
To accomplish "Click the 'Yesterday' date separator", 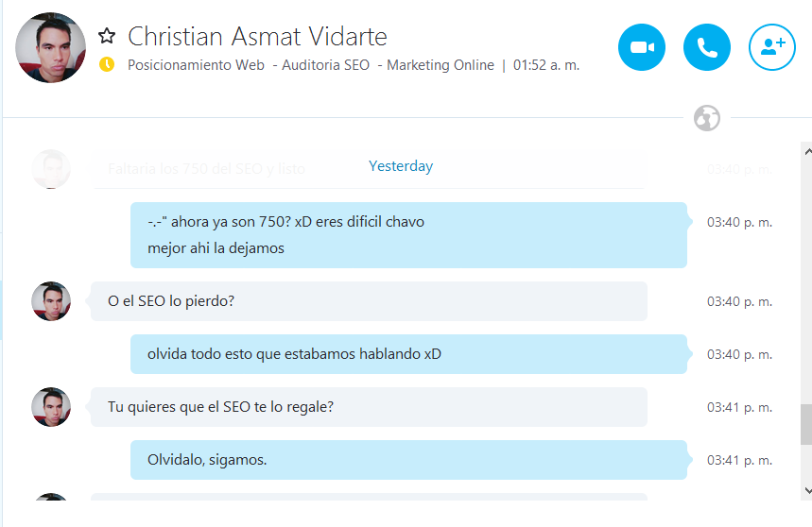I will pyautogui.click(x=401, y=166).
